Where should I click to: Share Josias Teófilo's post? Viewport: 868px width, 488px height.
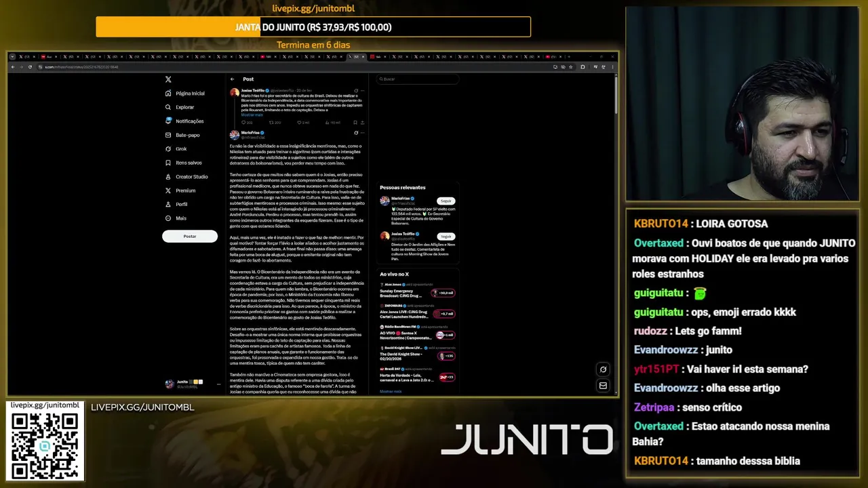(362, 123)
